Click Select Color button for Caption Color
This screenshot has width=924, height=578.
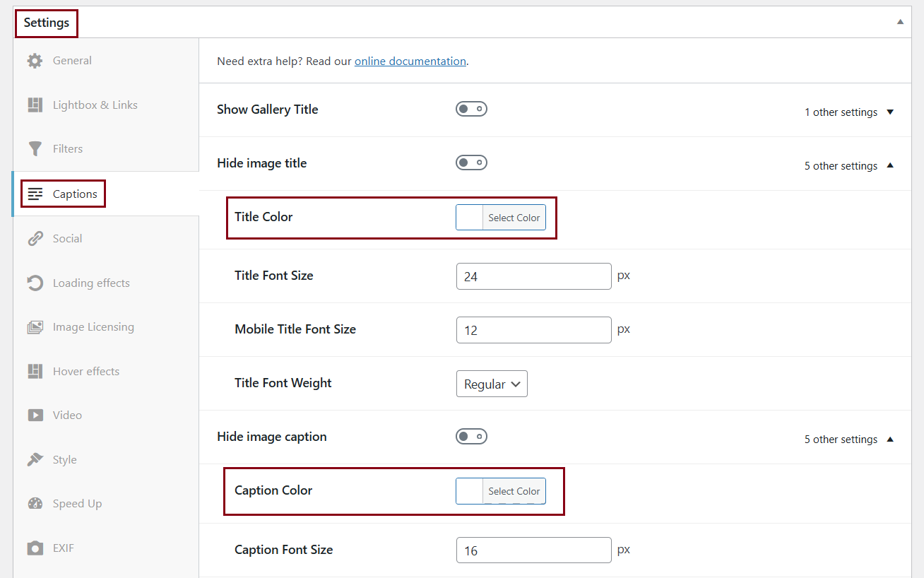click(x=514, y=491)
